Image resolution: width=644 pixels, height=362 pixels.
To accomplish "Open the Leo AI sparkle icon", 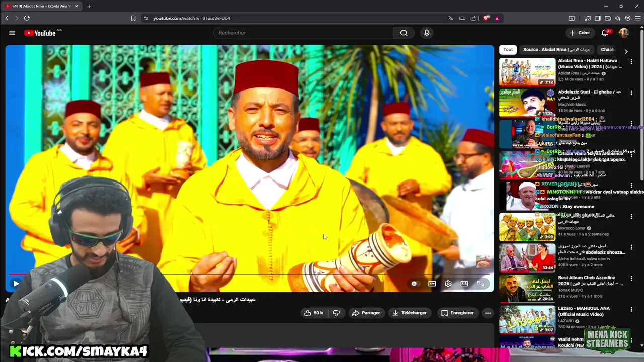I will [618, 18].
